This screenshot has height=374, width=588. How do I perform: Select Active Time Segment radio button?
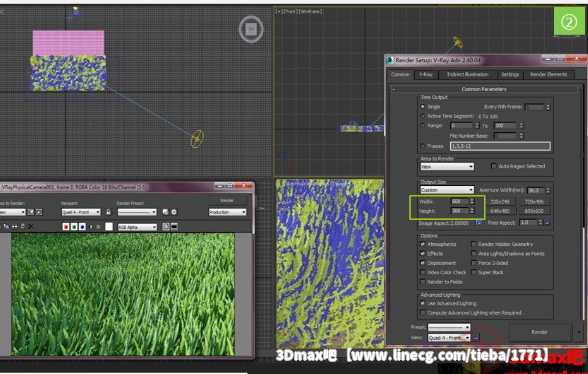pyautogui.click(x=423, y=116)
